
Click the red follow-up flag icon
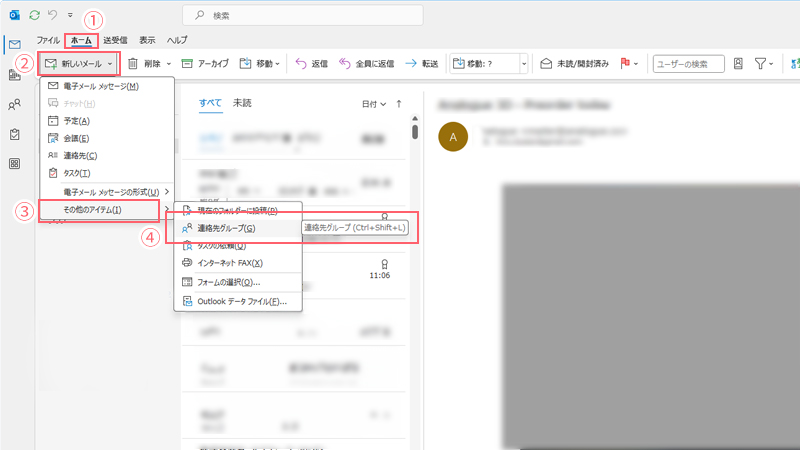(x=625, y=63)
